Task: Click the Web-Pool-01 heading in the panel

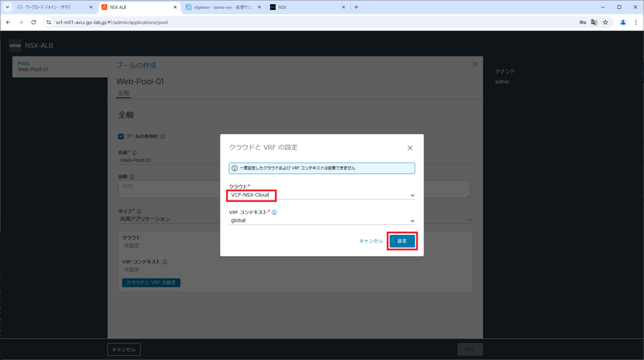Action: pos(140,82)
